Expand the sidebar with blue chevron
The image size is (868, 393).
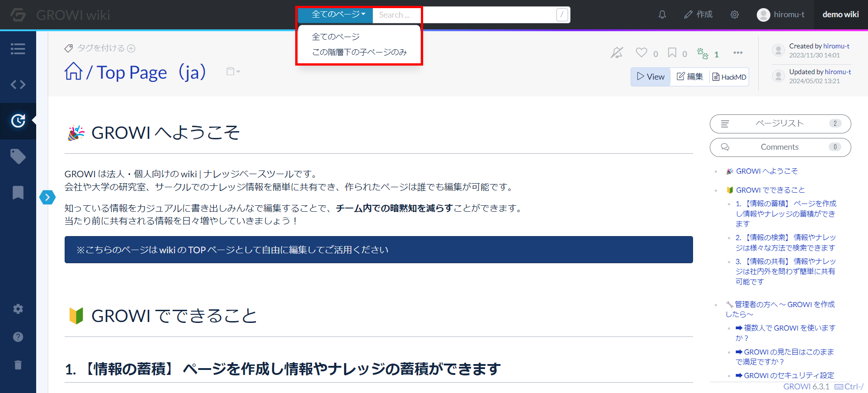coord(47,197)
